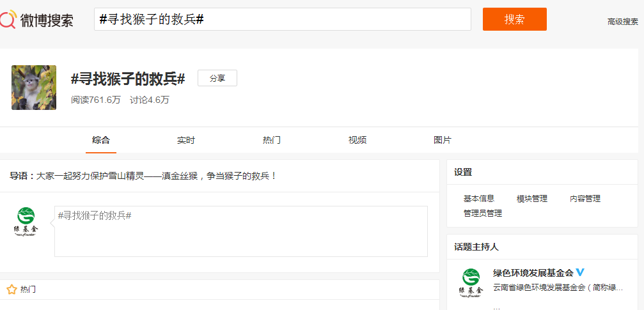Switch to the 实时 tab

186,140
